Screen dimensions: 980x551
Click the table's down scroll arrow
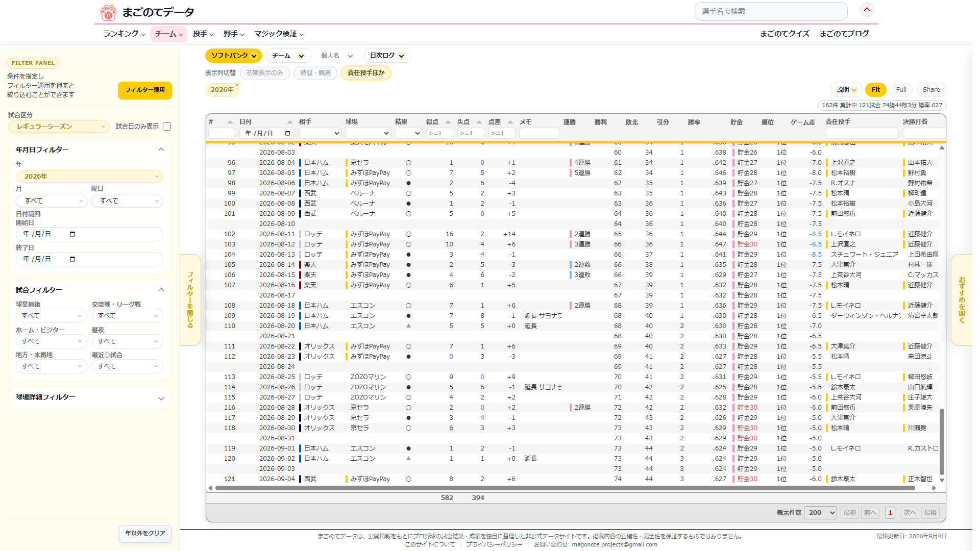[942, 480]
